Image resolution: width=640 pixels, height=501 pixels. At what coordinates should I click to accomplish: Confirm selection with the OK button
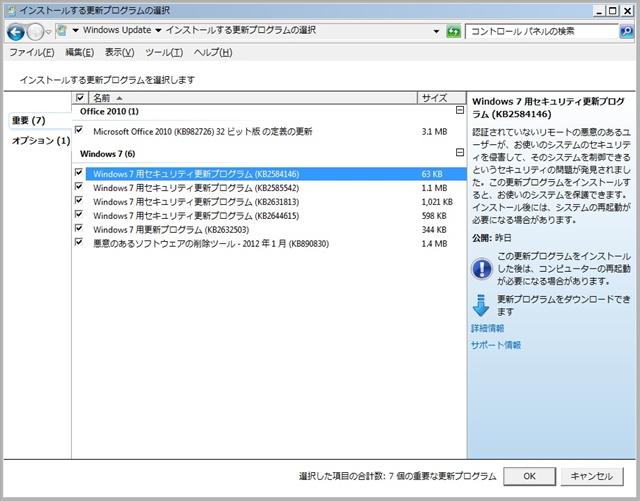(x=529, y=476)
